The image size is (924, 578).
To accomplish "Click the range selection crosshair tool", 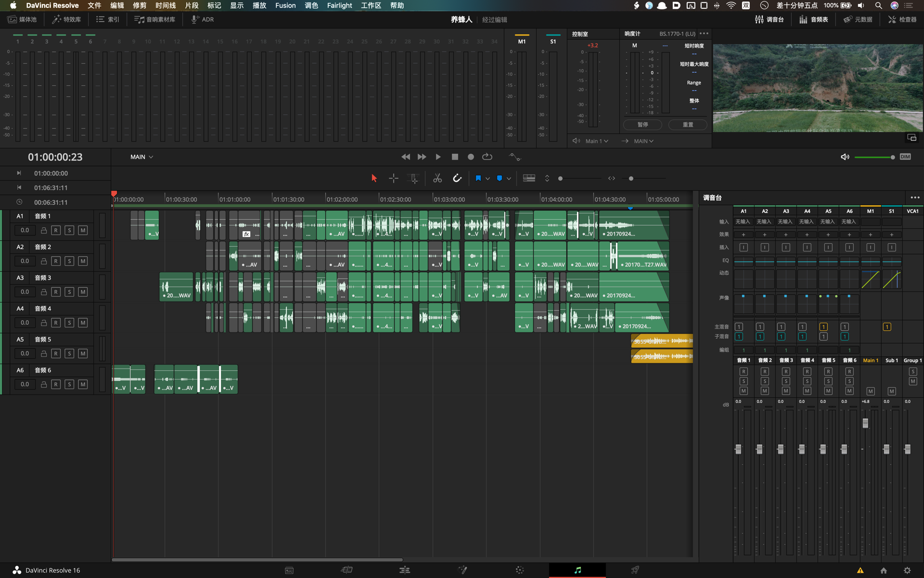I will click(393, 179).
